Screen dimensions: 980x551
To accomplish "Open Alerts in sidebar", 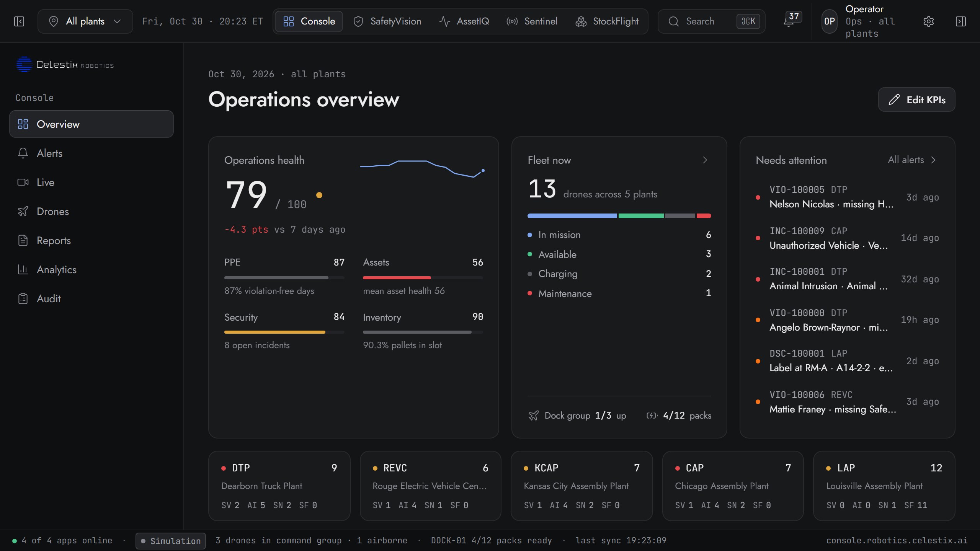I will pyautogui.click(x=91, y=153).
